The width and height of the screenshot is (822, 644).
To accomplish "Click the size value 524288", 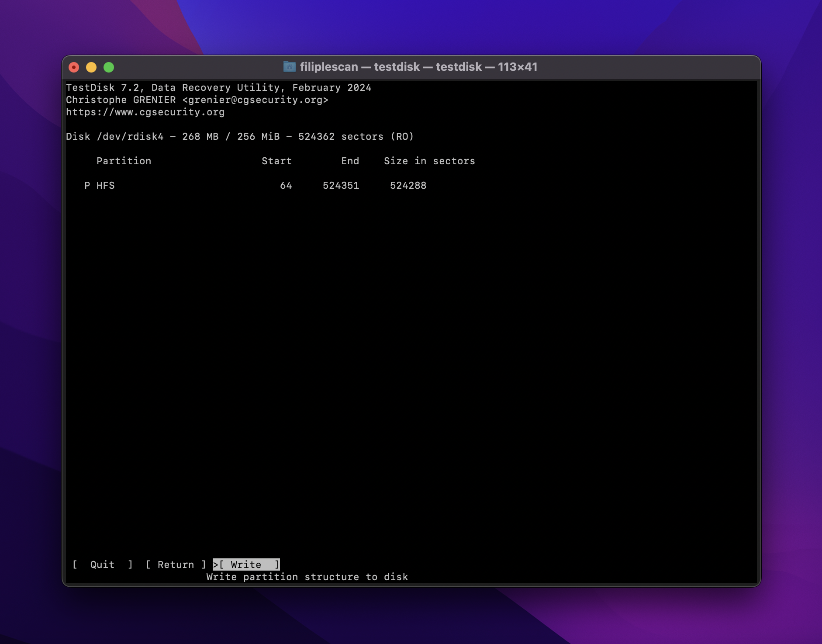I will [408, 185].
